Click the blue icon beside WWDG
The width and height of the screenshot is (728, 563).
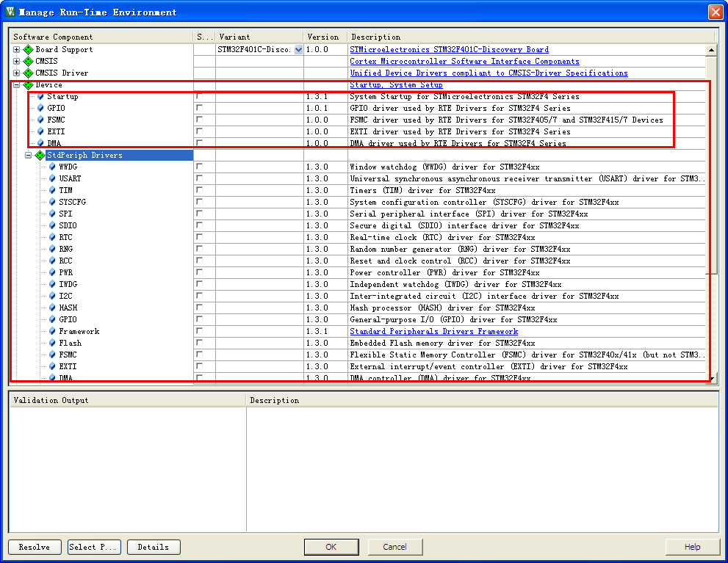pos(52,167)
